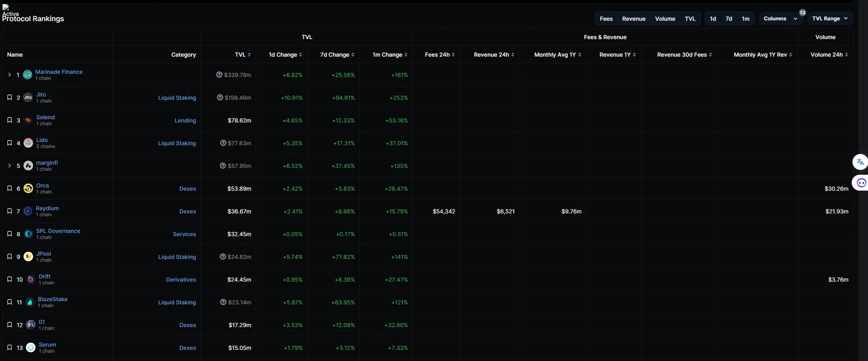This screenshot has height=361, width=868.
Task: Bookmark the Raydium protocol
Action: point(10,211)
